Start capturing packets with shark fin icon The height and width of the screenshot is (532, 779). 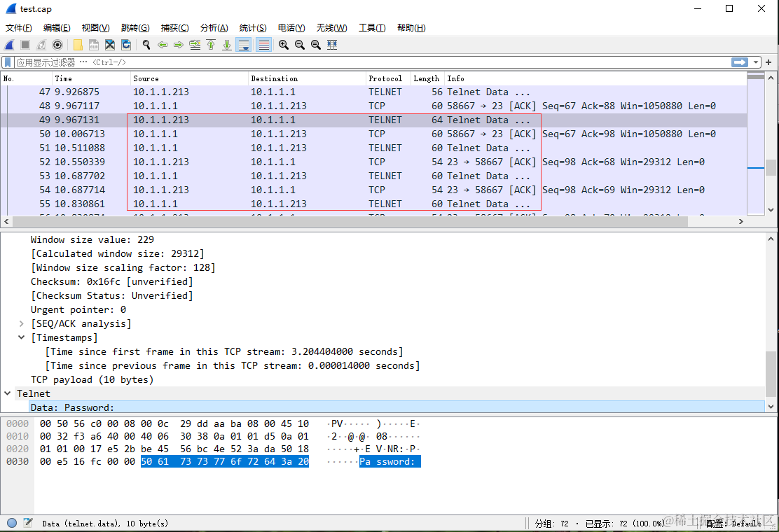pos(9,45)
